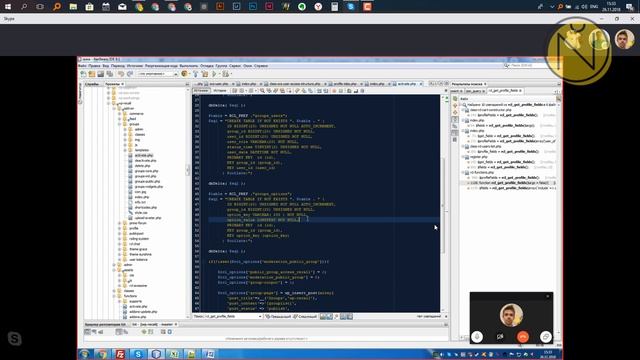Click NetBeans Open Project toolbar icon

(x=100, y=74)
